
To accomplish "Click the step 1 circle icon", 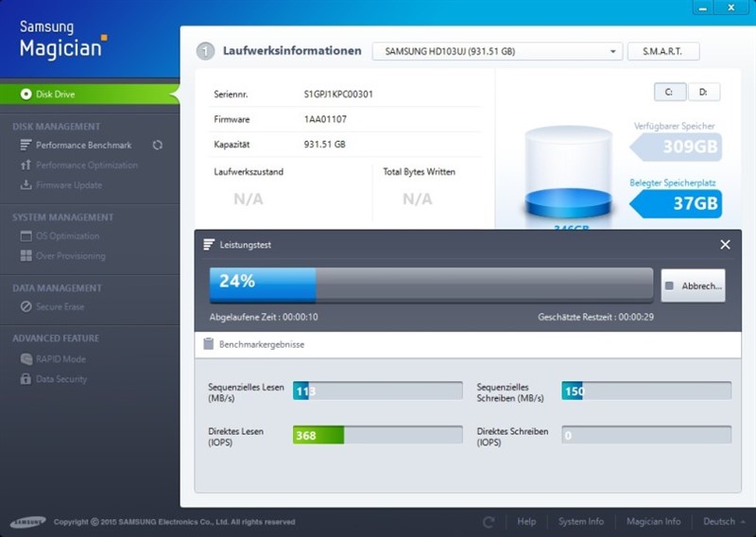I will [205, 51].
